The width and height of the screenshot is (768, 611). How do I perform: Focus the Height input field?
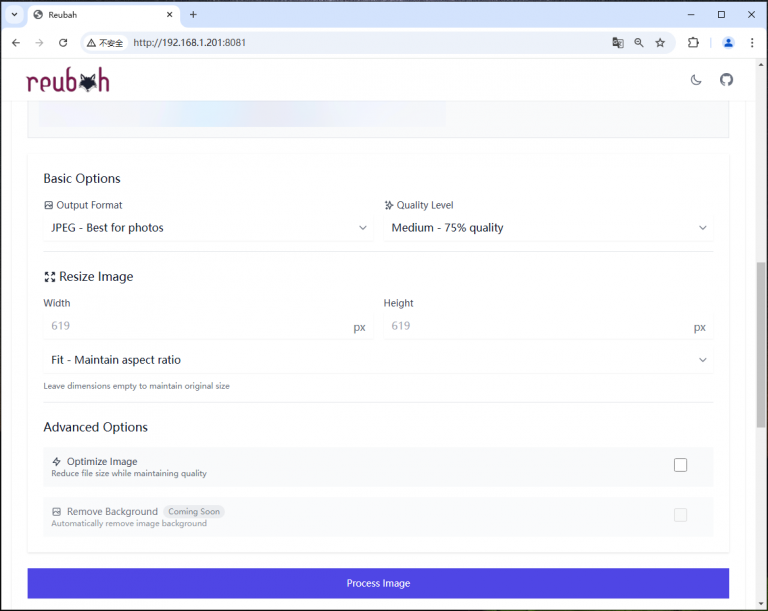pyautogui.click(x=536, y=326)
